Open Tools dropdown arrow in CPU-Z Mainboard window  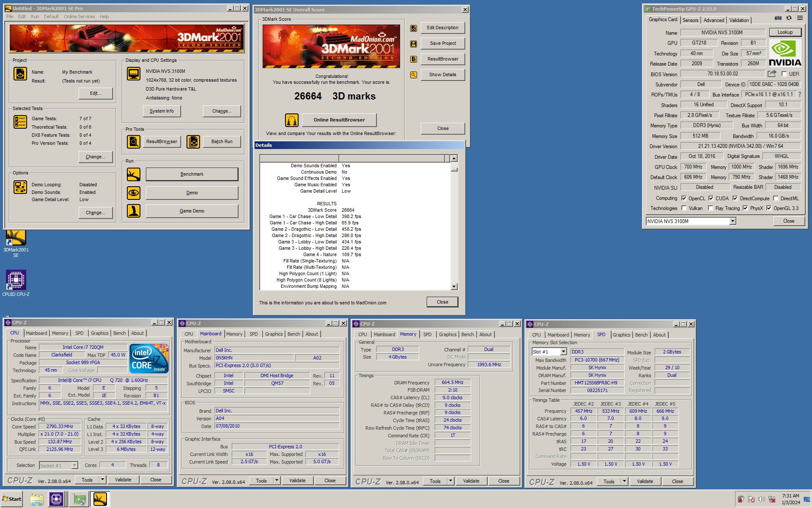click(277, 480)
